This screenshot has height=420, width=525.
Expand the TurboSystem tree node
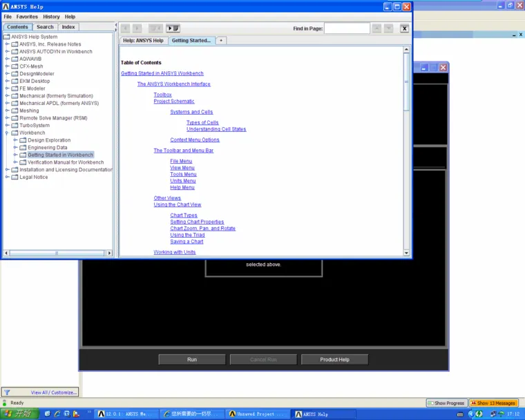click(7, 125)
